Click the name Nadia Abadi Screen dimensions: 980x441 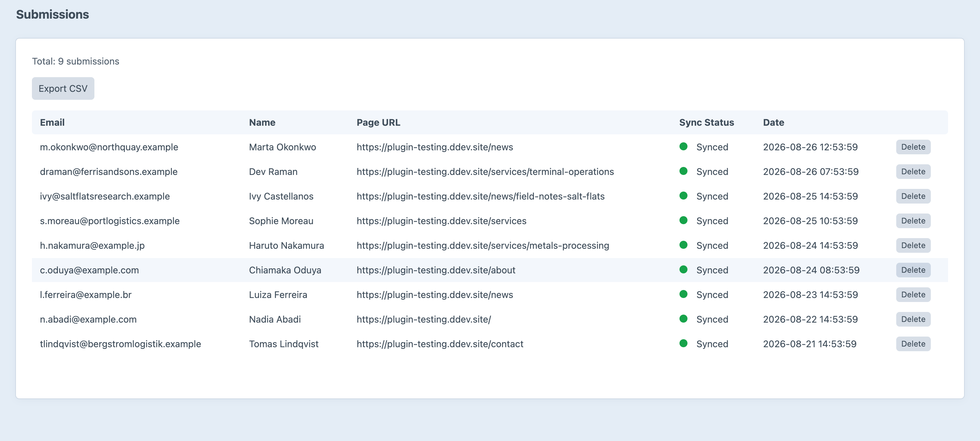pyautogui.click(x=275, y=319)
